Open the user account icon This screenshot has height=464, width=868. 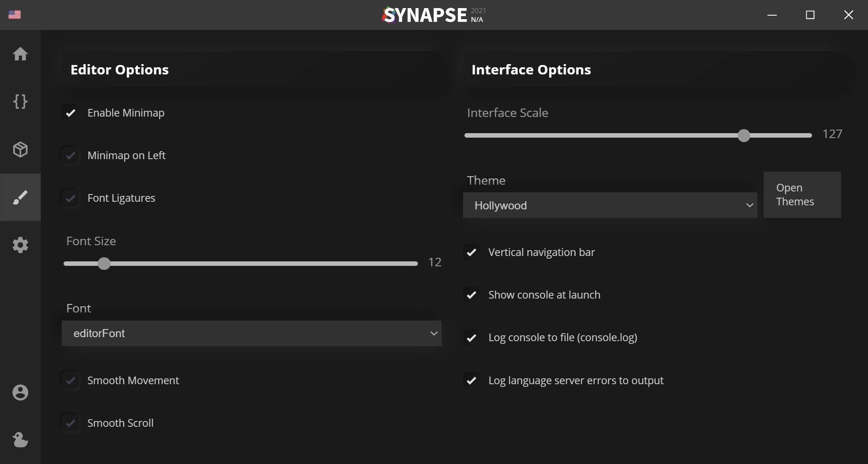pyautogui.click(x=20, y=392)
